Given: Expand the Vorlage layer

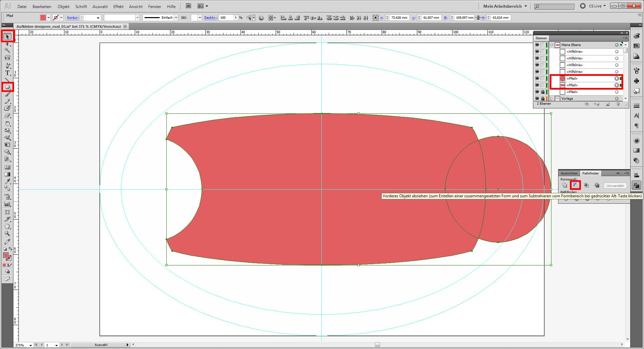Looking at the screenshot, I should [552, 99].
